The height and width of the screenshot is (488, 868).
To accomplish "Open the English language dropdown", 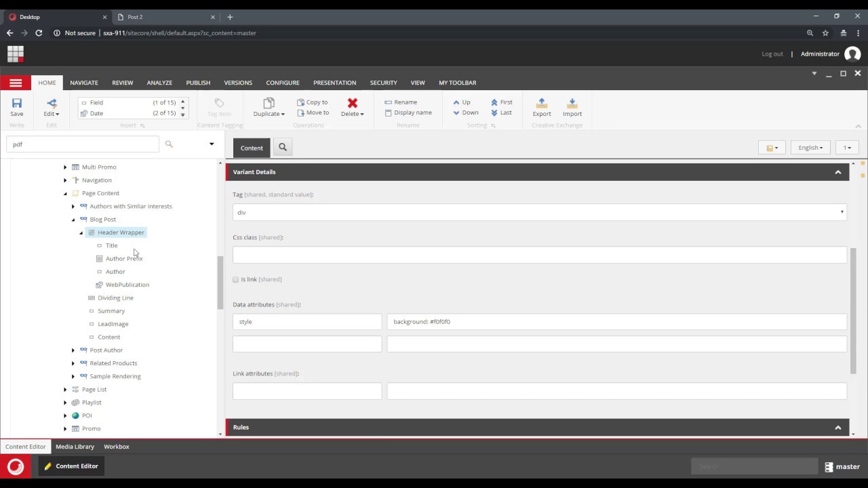I will [x=810, y=147].
